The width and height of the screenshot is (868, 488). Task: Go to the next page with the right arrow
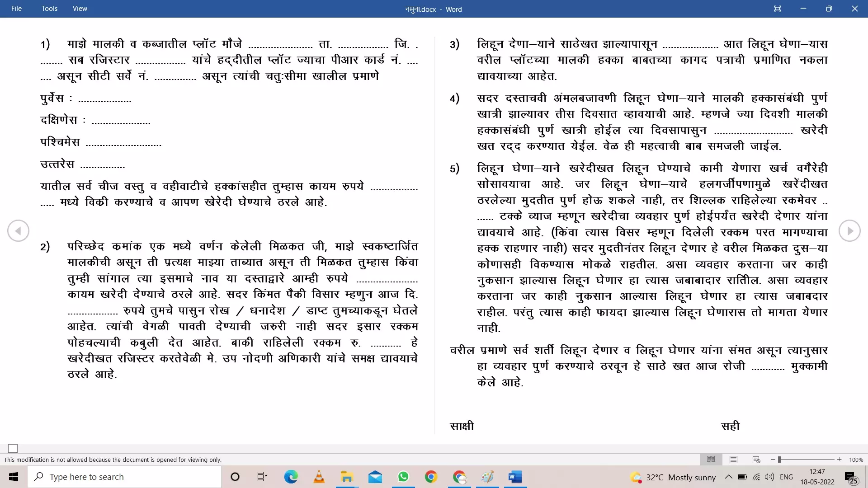coord(849,231)
